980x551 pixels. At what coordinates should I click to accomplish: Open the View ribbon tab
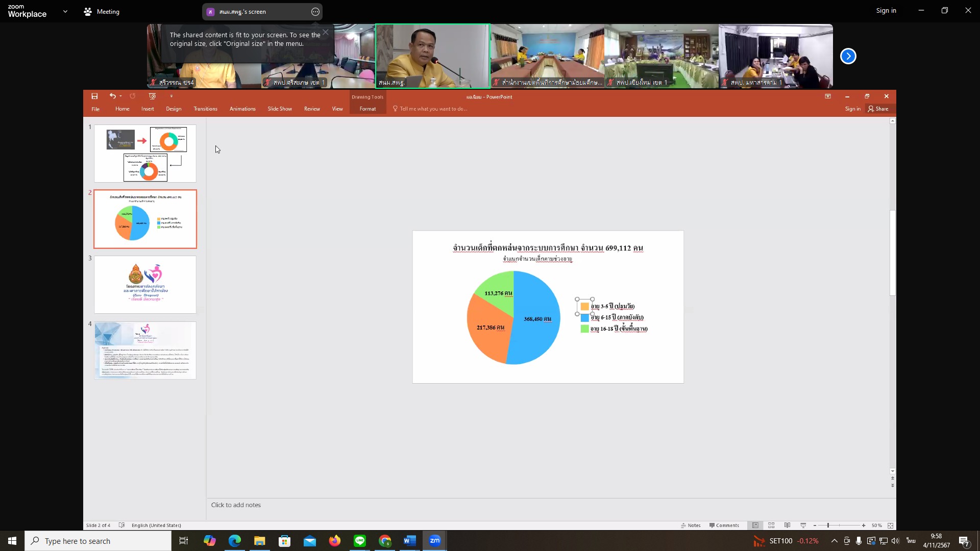coord(337,109)
